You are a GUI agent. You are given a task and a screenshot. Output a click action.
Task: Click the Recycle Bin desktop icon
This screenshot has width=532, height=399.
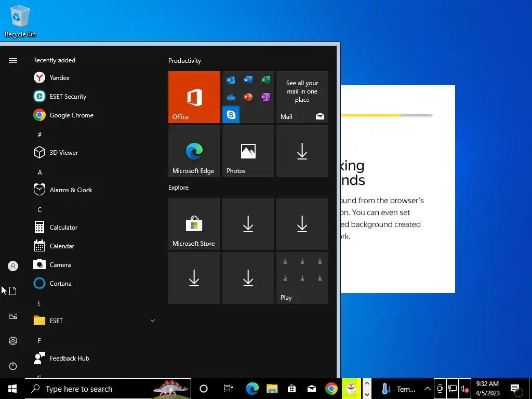click(20, 21)
